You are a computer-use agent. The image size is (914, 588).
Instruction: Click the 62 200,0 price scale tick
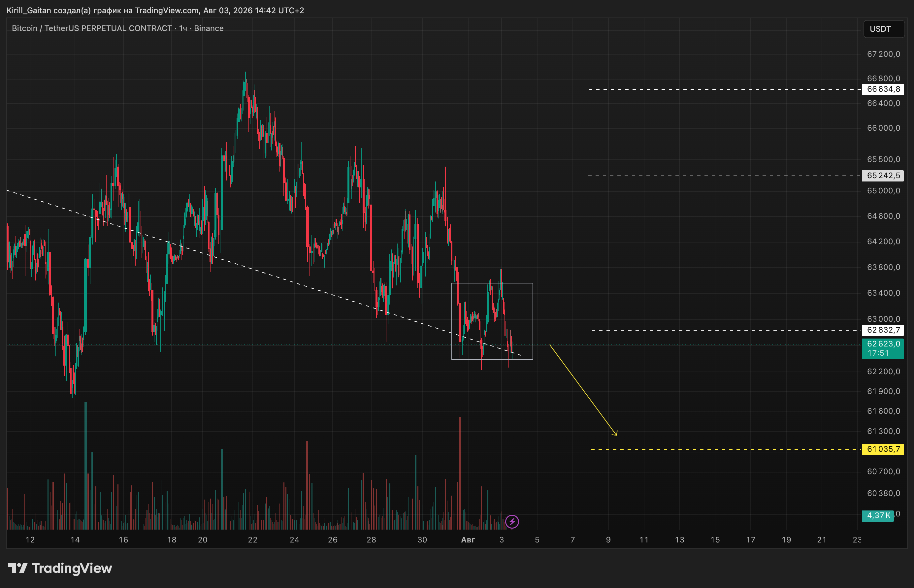883,372
